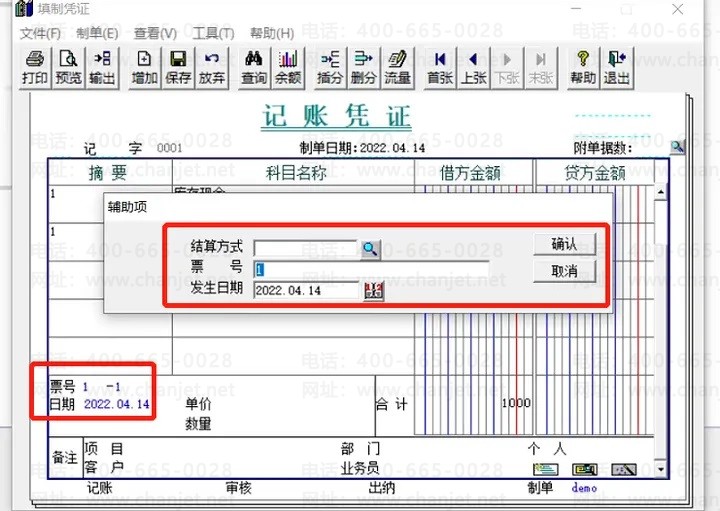Insert an entry line with 插分
The image size is (720, 511).
(x=330, y=67)
